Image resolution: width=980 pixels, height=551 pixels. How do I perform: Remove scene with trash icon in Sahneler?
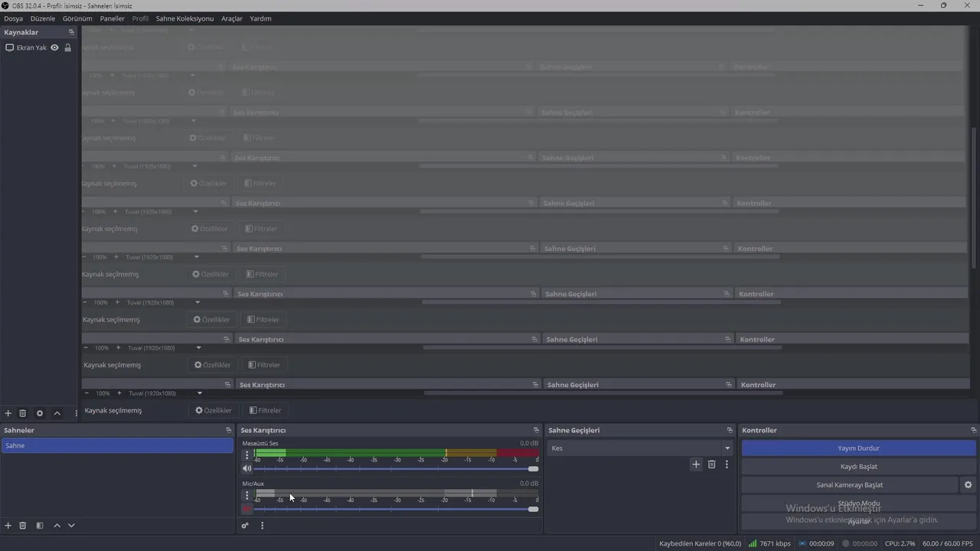point(22,526)
